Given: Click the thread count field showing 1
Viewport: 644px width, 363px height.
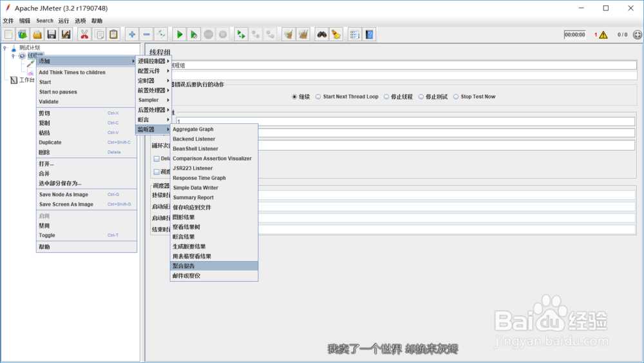Looking at the screenshot, I should (405, 121).
